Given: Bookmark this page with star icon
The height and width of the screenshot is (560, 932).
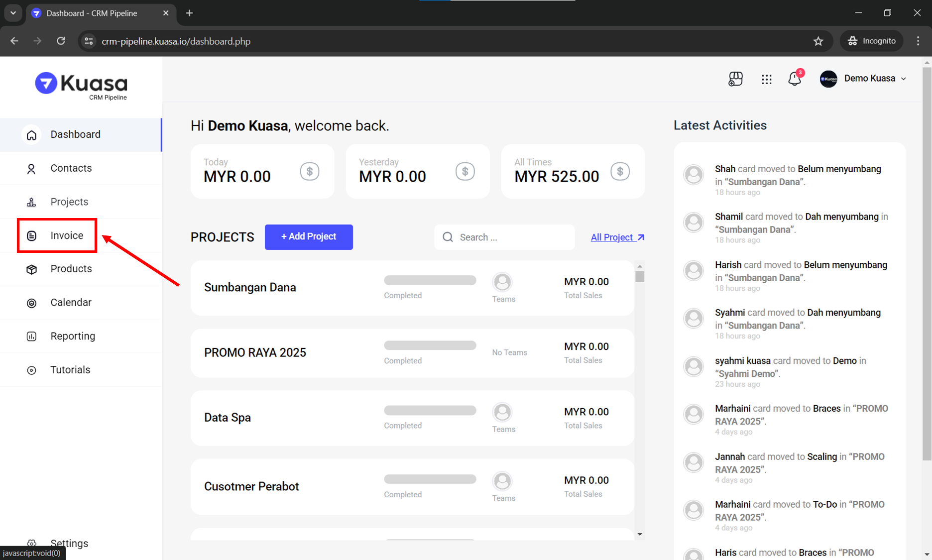Looking at the screenshot, I should (x=818, y=41).
